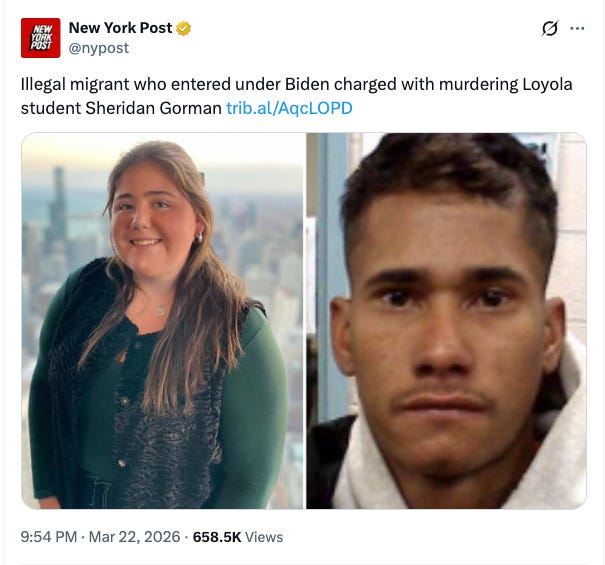605x565 pixels.
Task: Click the word Loyola in the tweet
Action: pyautogui.click(x=547, y=85)
